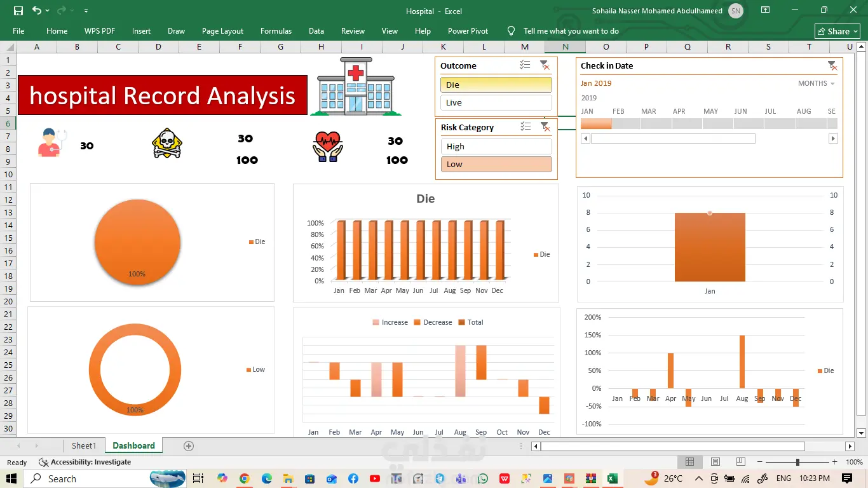The image size is (868, 488).
Task: Click the timeline horizontal scrollbar thumb
Action: pos(672,139)
